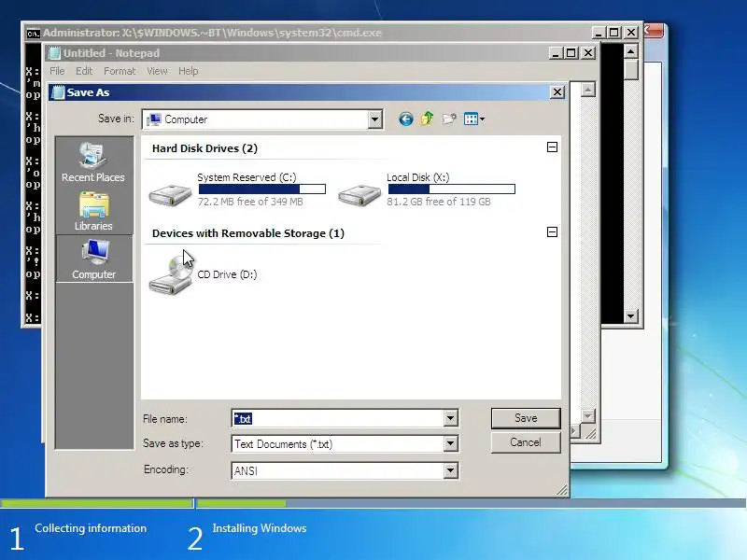
Task: Maximize the Notepad window
Action: click(x=571, y=53)
